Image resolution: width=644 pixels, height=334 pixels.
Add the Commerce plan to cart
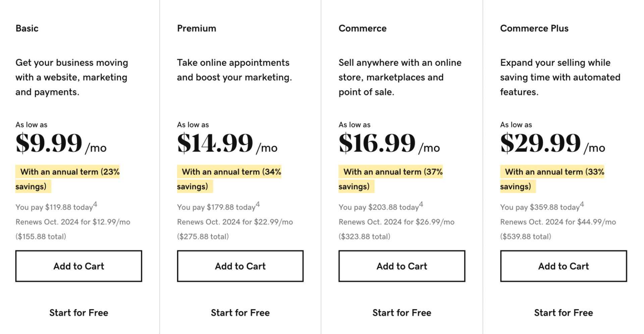(402, 266)
